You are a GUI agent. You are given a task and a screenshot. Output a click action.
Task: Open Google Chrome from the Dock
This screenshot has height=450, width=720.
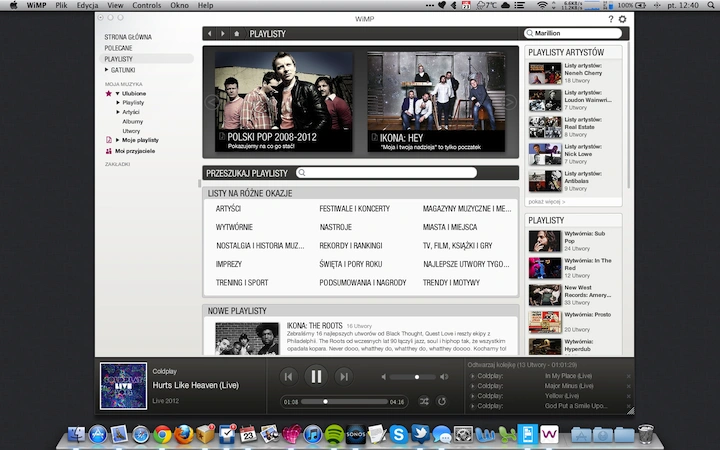pyautogui.click(x=162, y=434)
